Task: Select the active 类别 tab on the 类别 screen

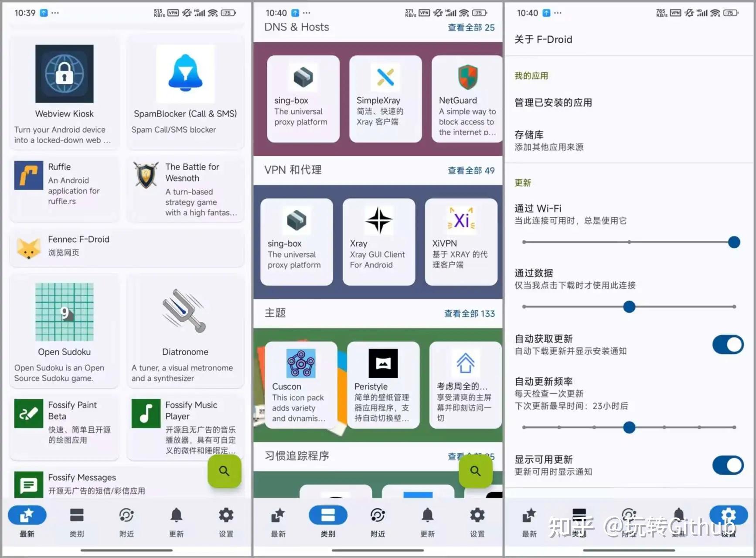Action: pyautogui.click(x=328, y=521)
